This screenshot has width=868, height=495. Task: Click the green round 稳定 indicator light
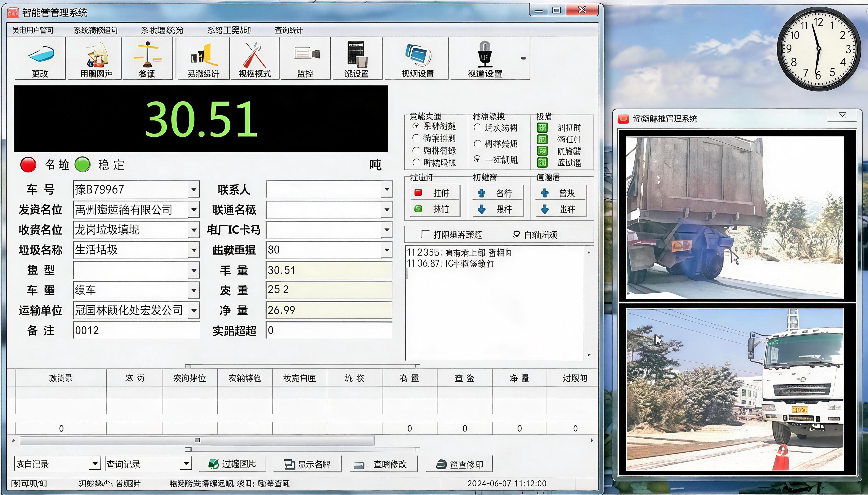coord(82,165)
